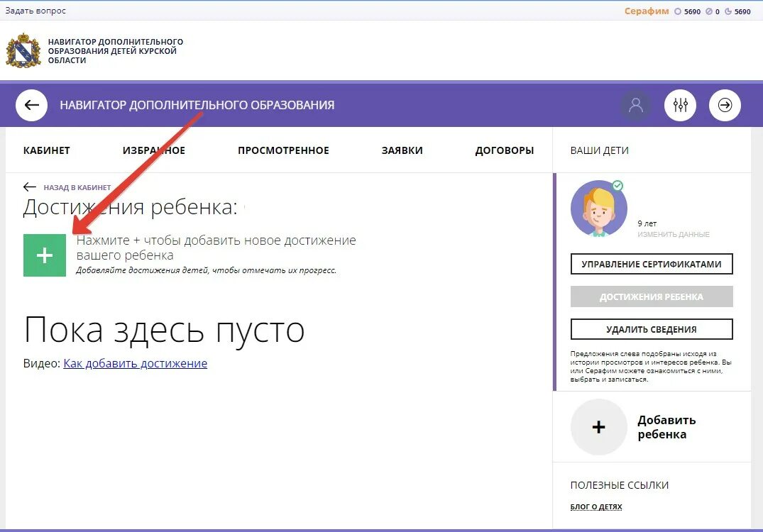Click the logout arrow icon in the header
The height and width of the screenshot is (532, 763).
pos(725,105)
